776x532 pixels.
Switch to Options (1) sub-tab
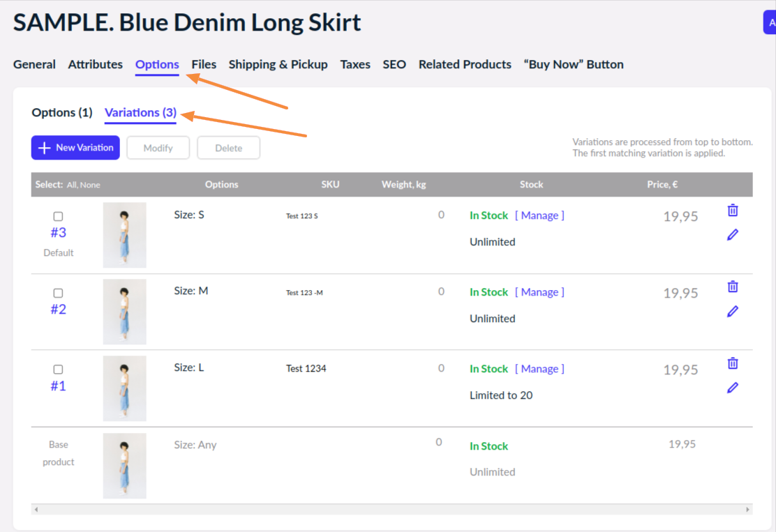click(62, 112)
